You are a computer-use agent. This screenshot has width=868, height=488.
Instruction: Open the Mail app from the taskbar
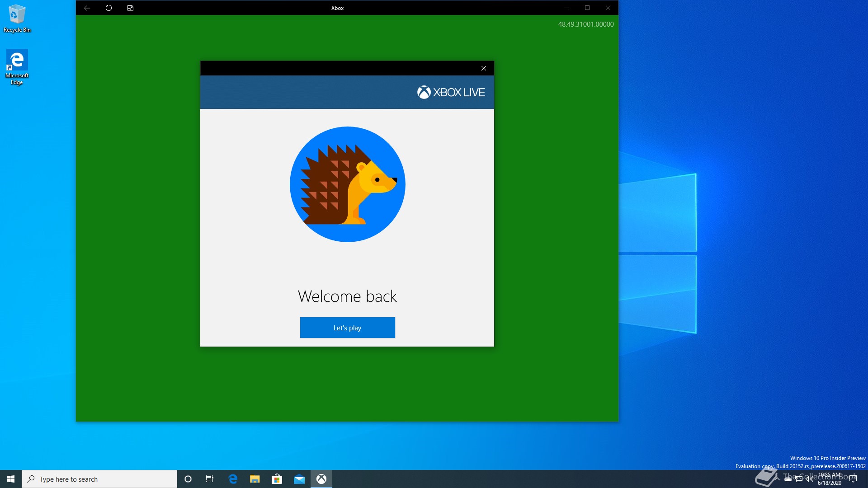pos(299,479)
